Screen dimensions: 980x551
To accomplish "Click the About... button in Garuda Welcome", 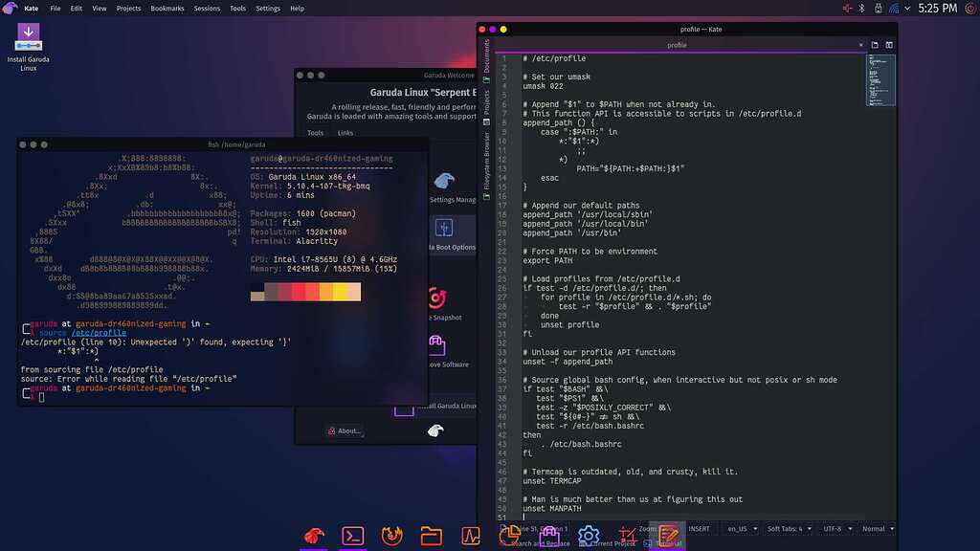I will click(345, 430).
